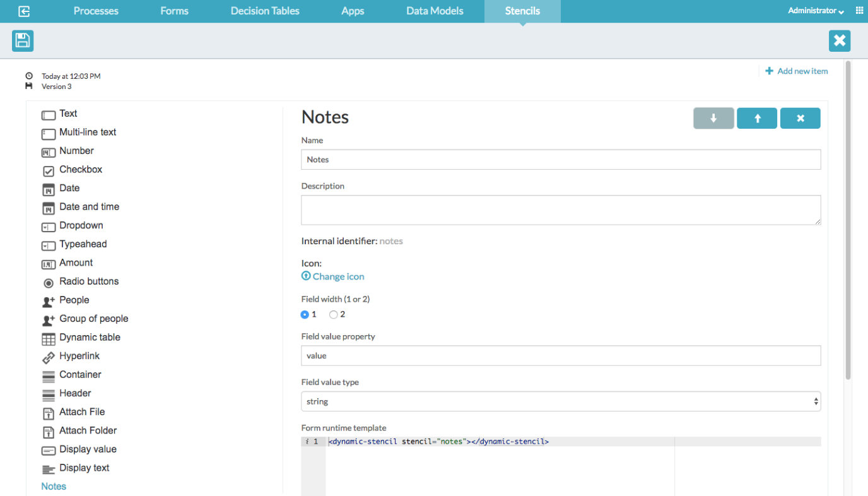Select the Number field icon
The image size is (868, 496).
(49, 153)
